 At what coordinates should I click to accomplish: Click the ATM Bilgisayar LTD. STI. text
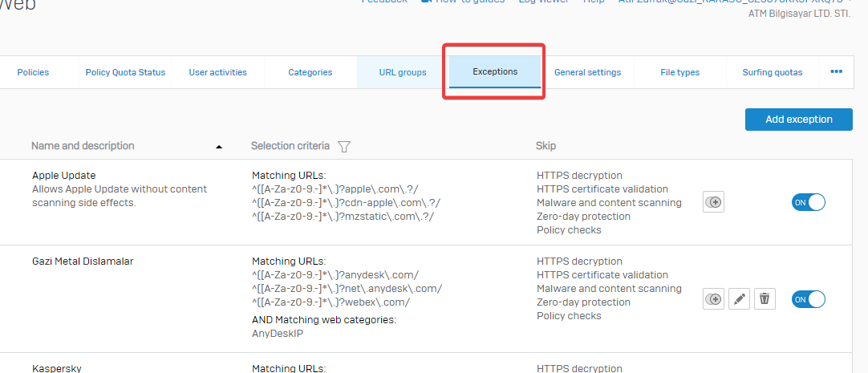(799, 14)
